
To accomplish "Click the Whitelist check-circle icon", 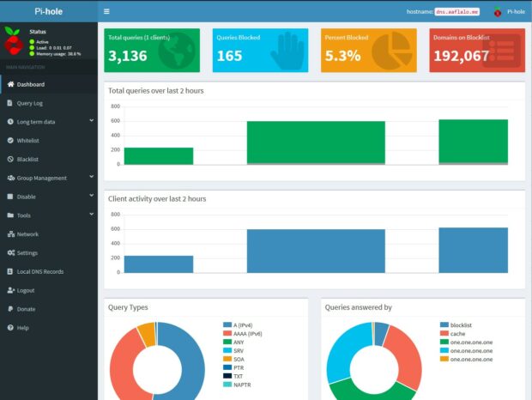I will (9, 140).
